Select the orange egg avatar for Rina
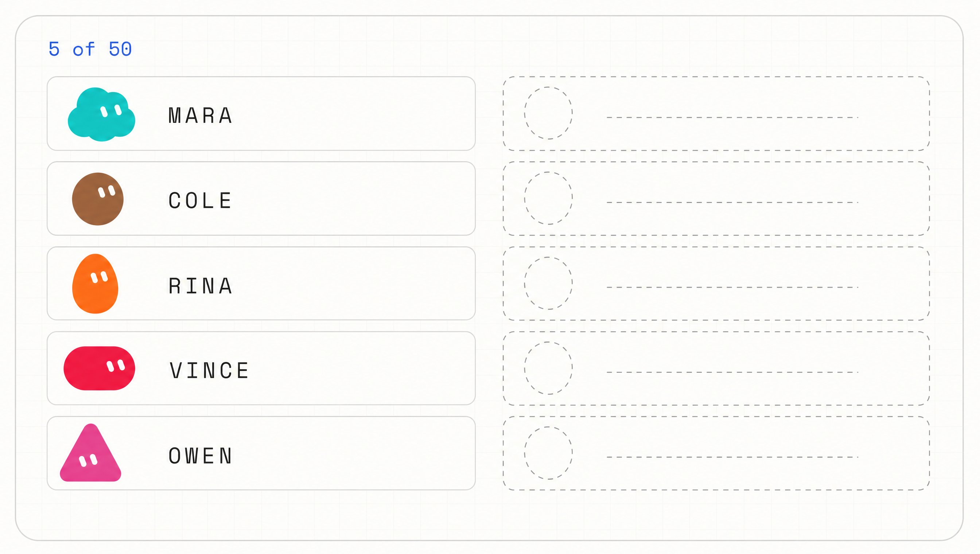 coord(95,284)
